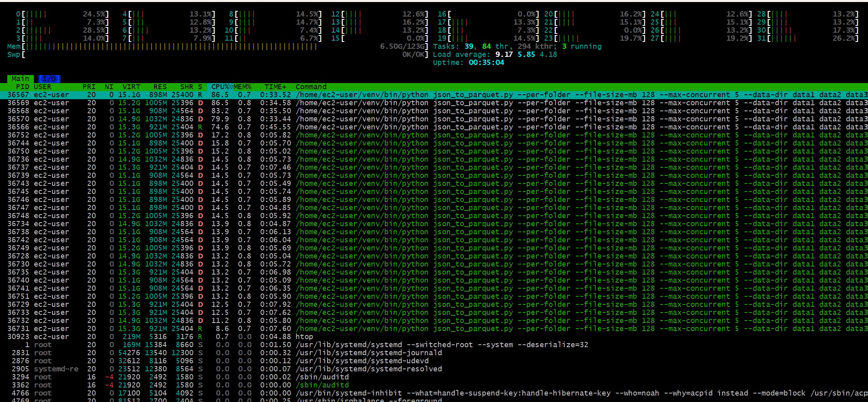Image resolution: width=868 pixels, height=402 pixels.
Task: Select process row with PID 36728
Action: click(434, 256)
